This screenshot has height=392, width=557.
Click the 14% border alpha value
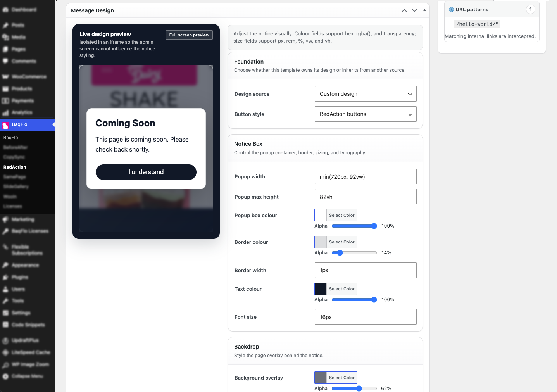[x=386, y=253]
